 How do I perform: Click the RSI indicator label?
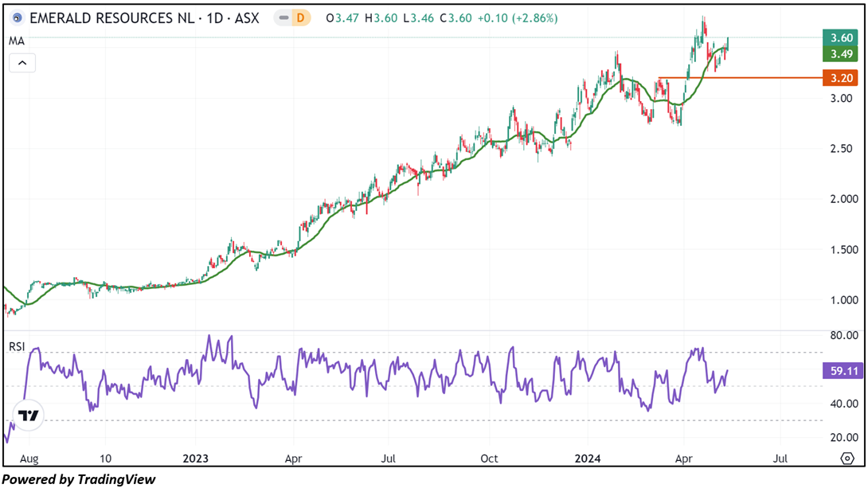(17, 347)
